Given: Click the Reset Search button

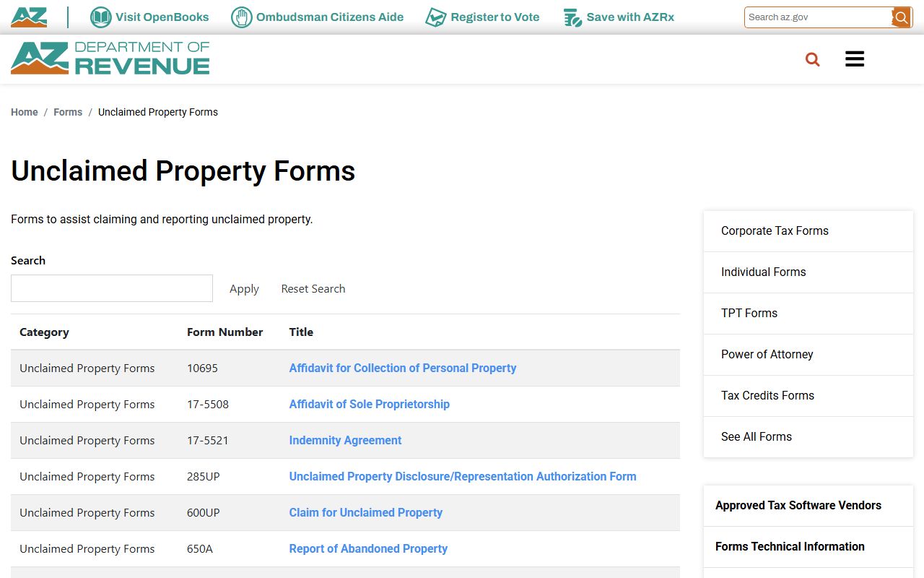Looking at the screenshot, I should coord(313,288).
